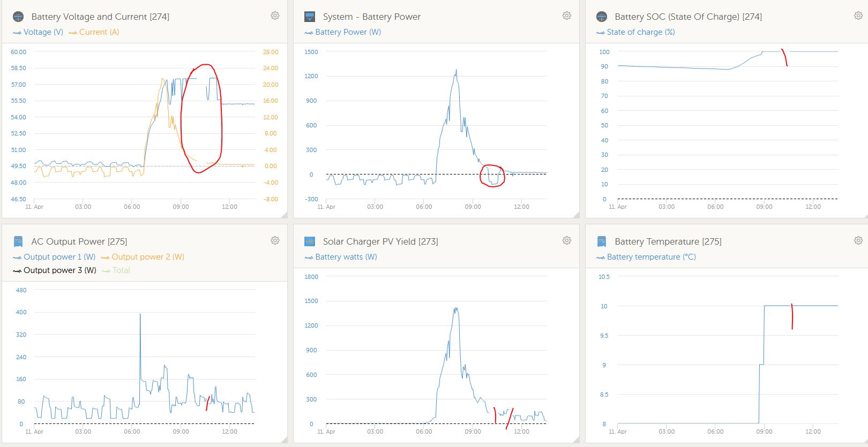Click the AC Output Power [275] title

(79, 241)
